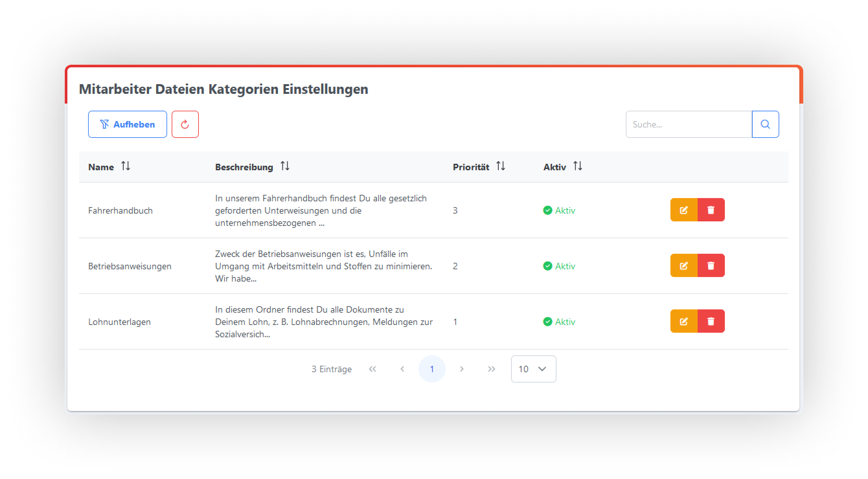Click the red refresh icon button
Screen dimensions: 868x479
coord(185,124)
